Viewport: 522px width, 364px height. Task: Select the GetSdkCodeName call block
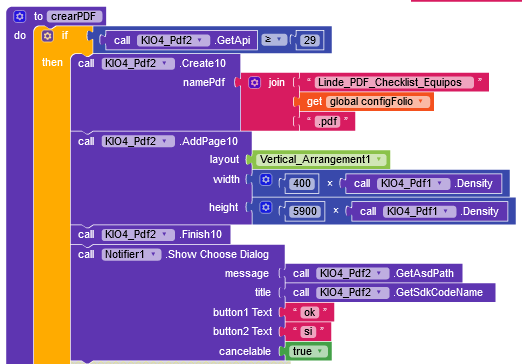390,293
